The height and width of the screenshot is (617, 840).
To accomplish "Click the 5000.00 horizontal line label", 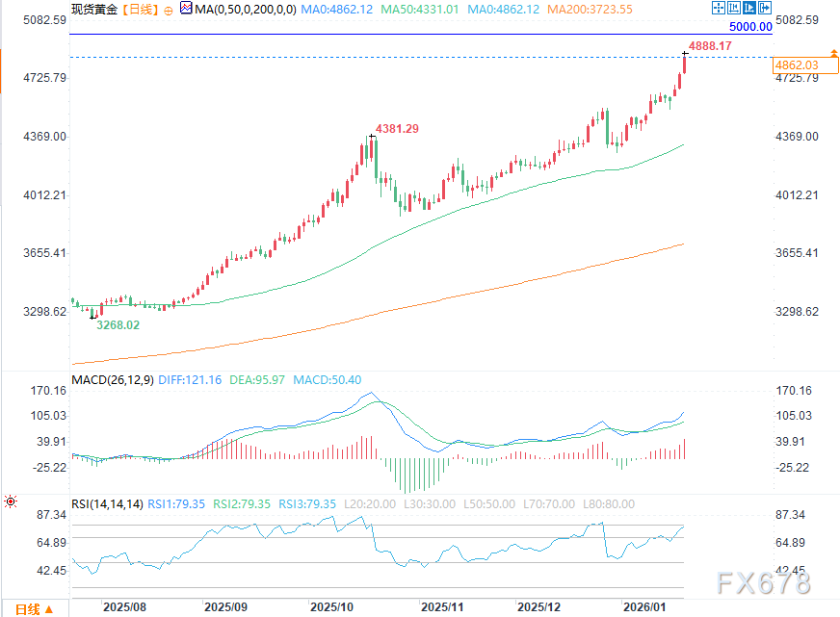I will [750, 27].
